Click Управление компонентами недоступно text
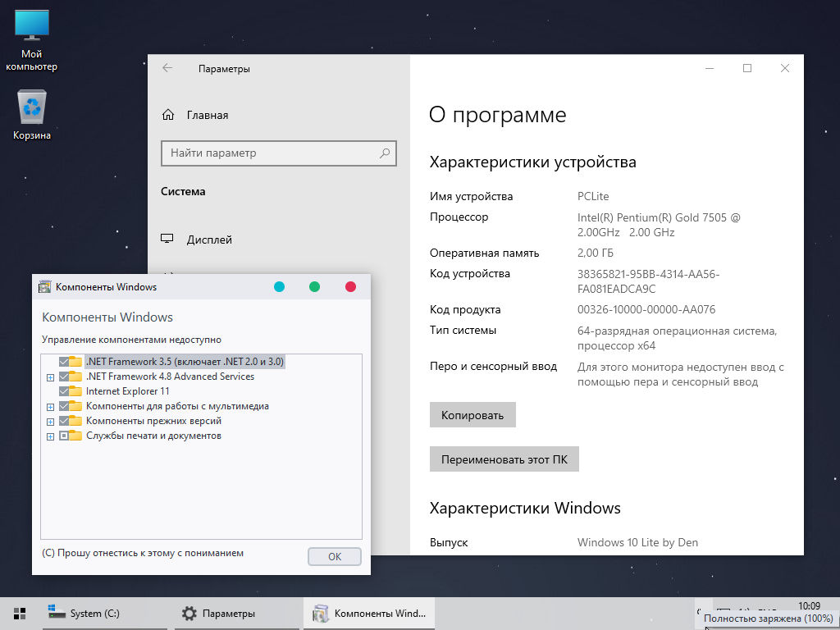Screen dimensions: 840x630 131,340
